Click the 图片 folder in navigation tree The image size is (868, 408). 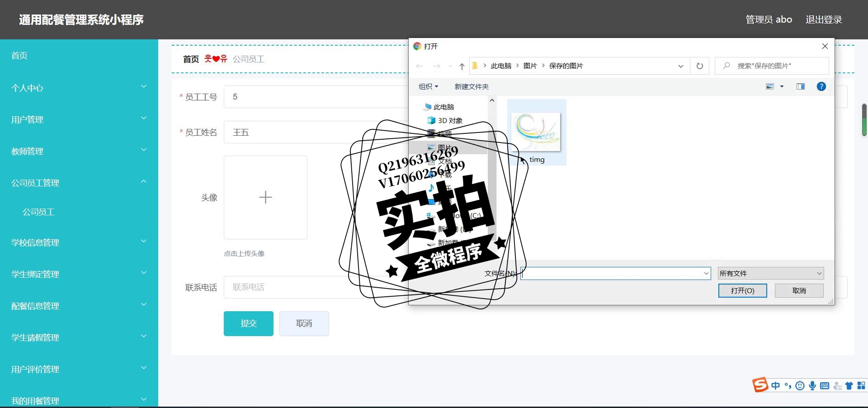[x=444, y=148]
